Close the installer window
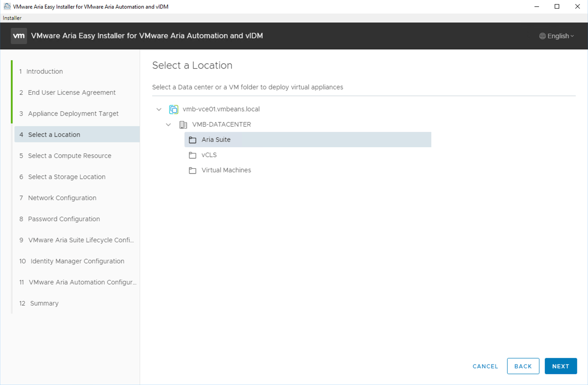This screenshot has height=385, width=588. point(578,7)
